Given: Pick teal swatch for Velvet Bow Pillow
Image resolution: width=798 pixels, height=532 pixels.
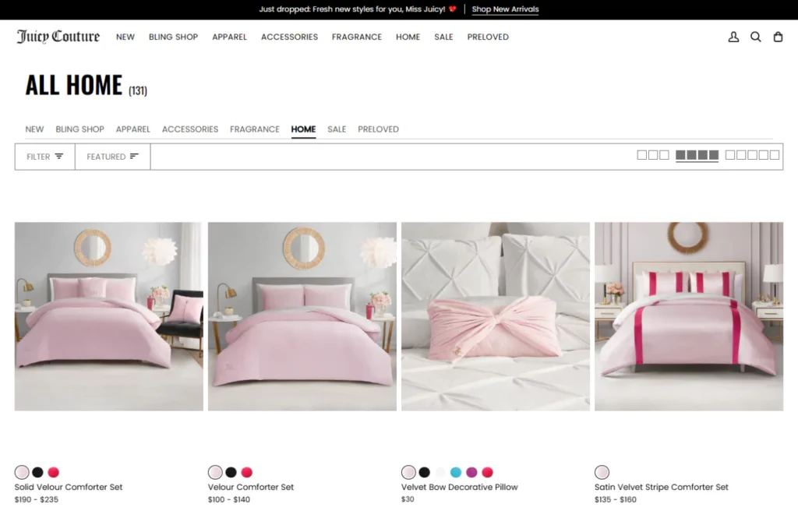Looking at the screenshot, I should click(456, 472).
